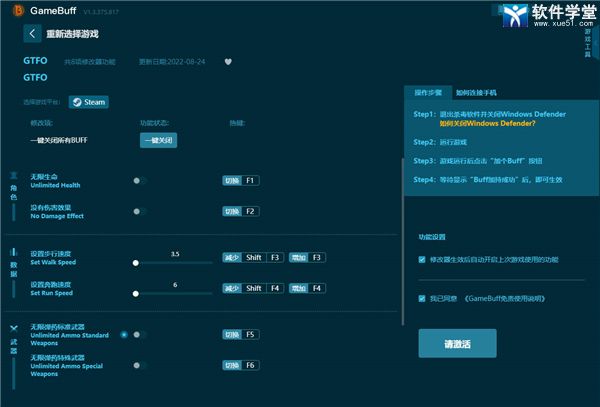Uncheck the 我已同意 agreement checkbox

[x=422, y=298]
